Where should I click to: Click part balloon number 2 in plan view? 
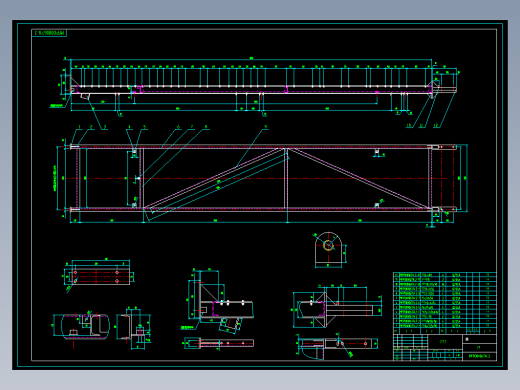[91, 127]
